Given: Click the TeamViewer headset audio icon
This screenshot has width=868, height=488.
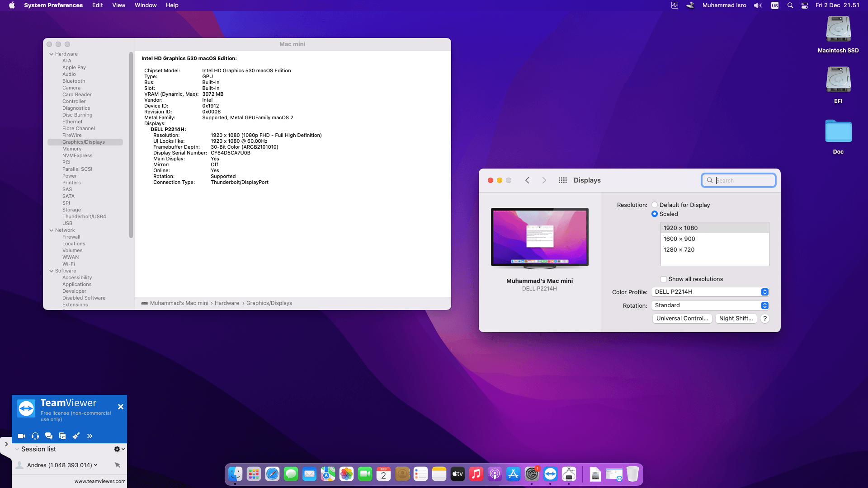Looking at the screenshot, I should pyautogui.click(x=35, y=436).
